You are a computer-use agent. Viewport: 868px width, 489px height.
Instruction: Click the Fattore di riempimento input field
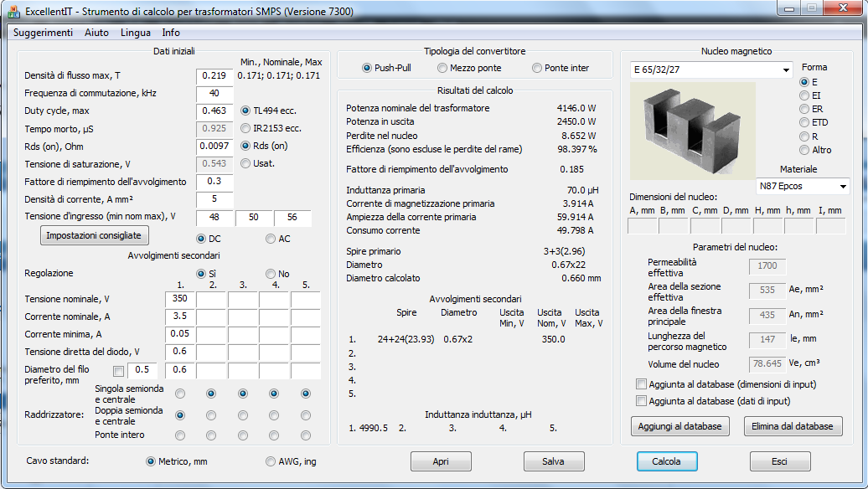[x=214, y=182]
